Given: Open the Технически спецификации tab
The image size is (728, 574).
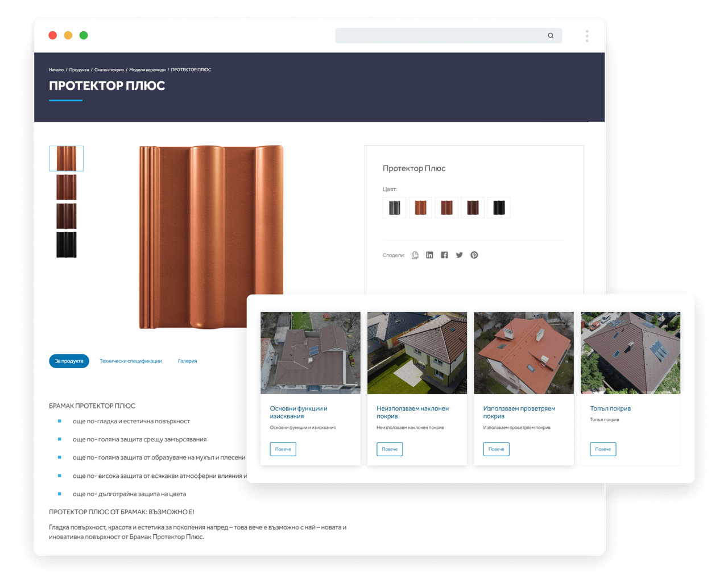Looking at the screenshot, I should point(131,361).
